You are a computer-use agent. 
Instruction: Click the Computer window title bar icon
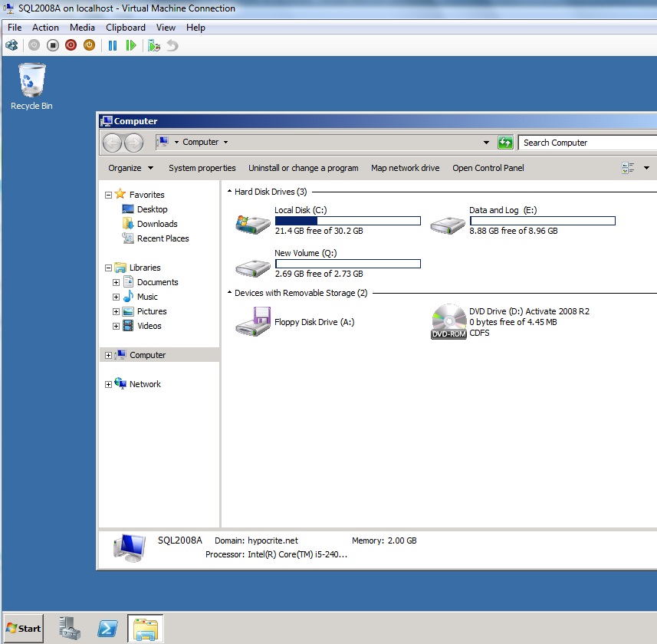point(107,121)
